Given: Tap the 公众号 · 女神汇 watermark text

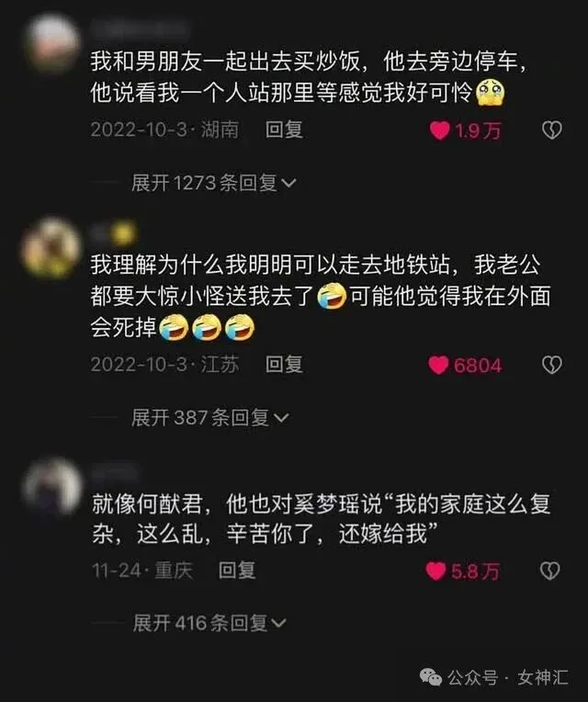Looking at the screenshot, I should tap(508, 677).
